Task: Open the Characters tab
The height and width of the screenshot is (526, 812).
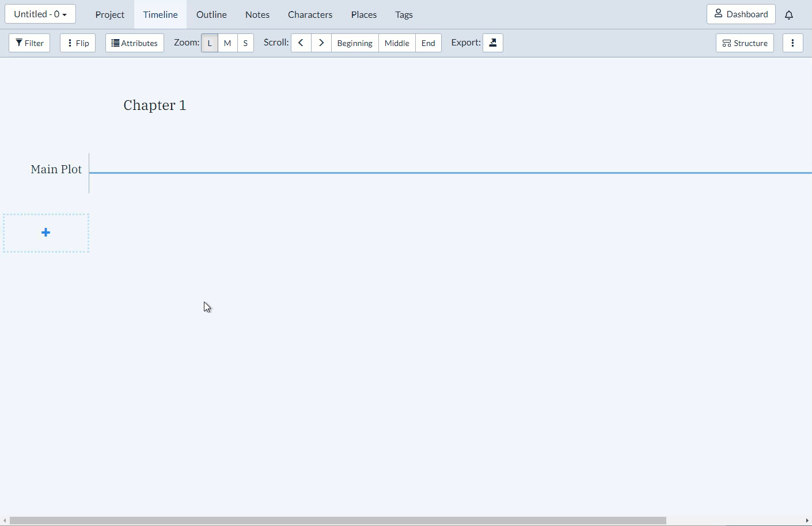Action: coord(310,14)
